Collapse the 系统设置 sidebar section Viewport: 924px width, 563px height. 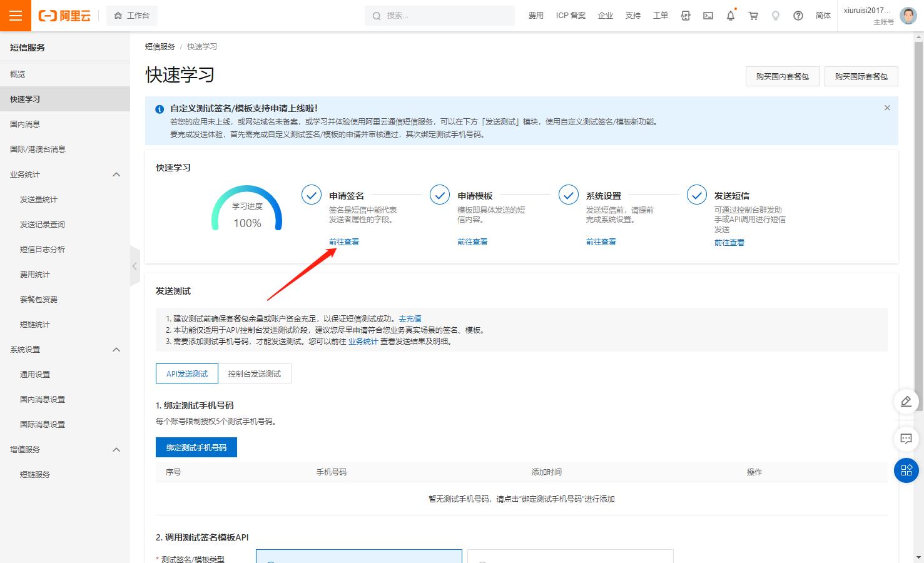pyautogui.click(x=116, y=349)
